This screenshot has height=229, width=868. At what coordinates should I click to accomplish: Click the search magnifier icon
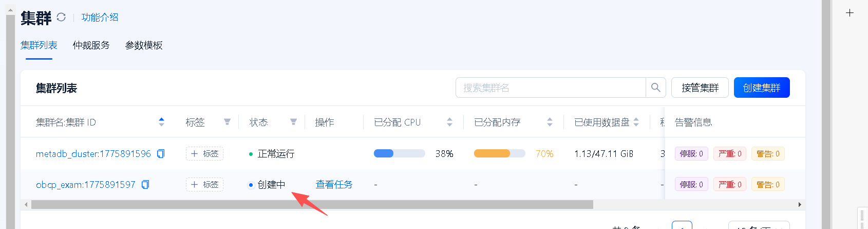tap(655, 87)
